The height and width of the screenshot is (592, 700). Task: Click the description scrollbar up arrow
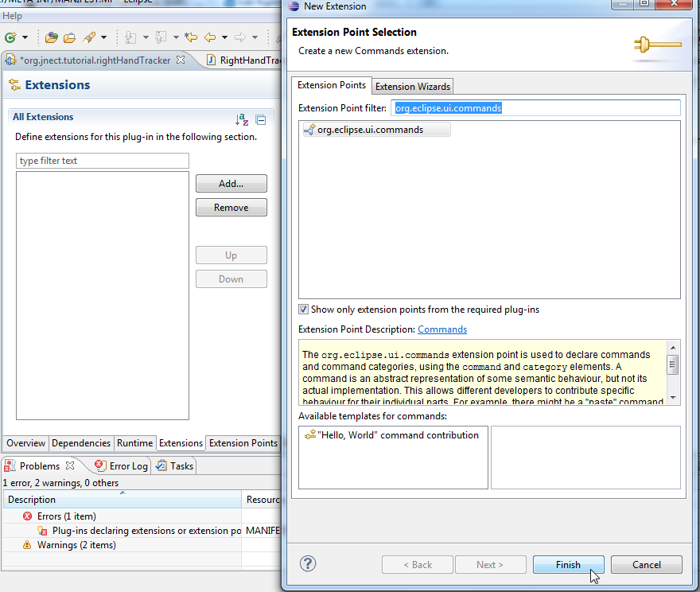pyautogui.click(x=673, y=348)
